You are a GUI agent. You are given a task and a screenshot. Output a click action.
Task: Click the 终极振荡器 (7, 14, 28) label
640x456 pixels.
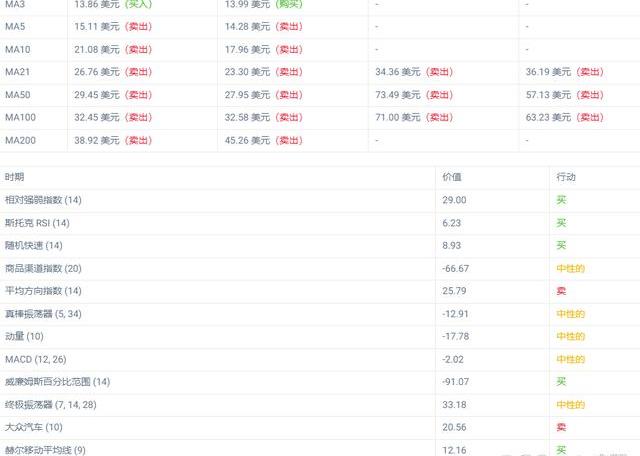(x=50, y=404)
